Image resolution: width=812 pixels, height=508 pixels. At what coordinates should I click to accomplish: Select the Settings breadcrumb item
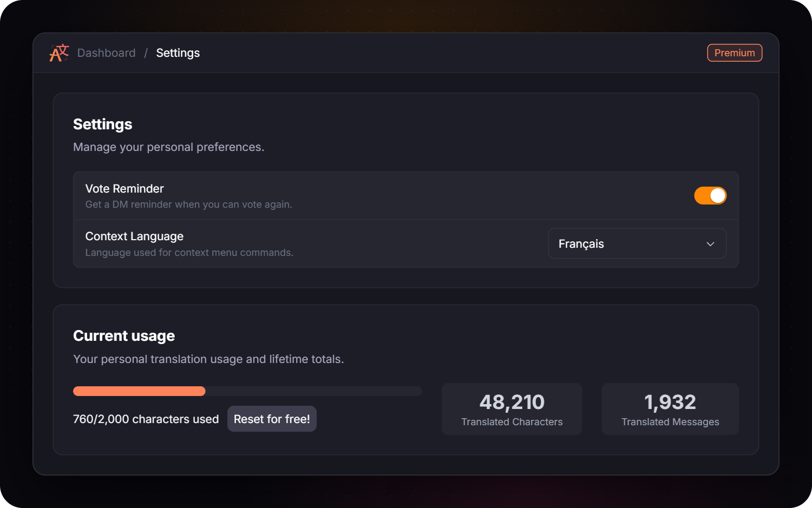(x=178, y=53)
